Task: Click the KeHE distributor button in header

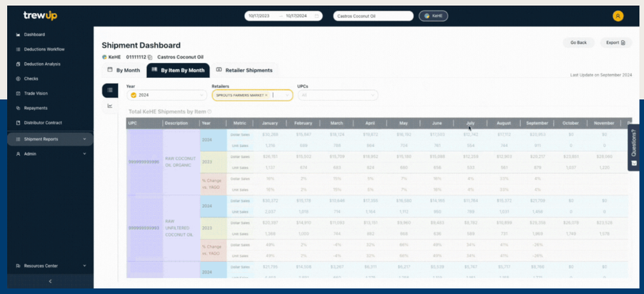Action: pos(433,16)
